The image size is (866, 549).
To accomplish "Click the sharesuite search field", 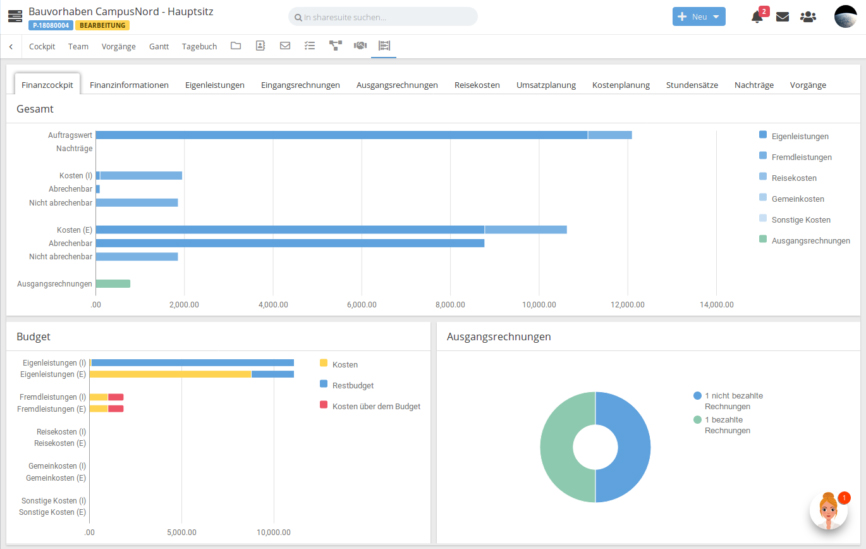I will [x=383, y=17].
